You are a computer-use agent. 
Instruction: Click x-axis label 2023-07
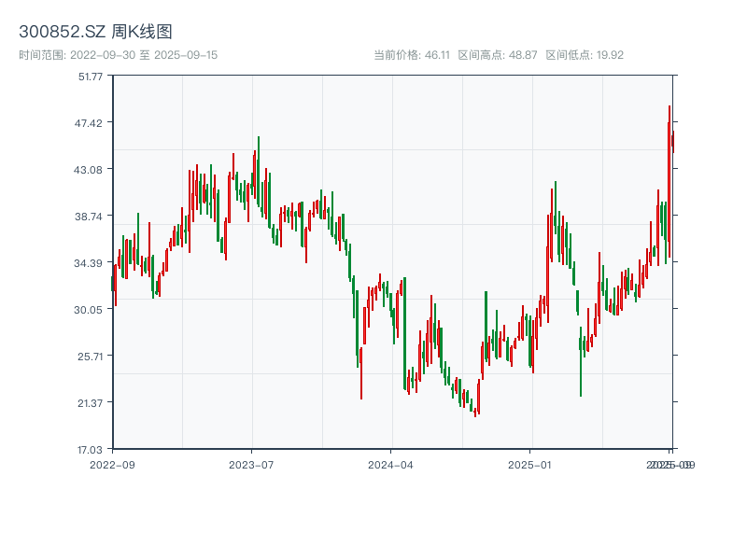(251, 465)
